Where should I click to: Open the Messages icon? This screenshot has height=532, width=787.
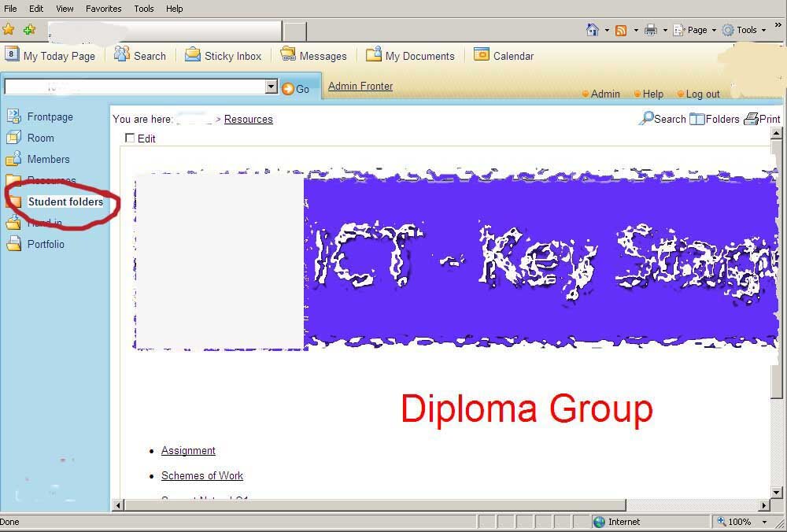pyautogui.click(x=287, y=54)
